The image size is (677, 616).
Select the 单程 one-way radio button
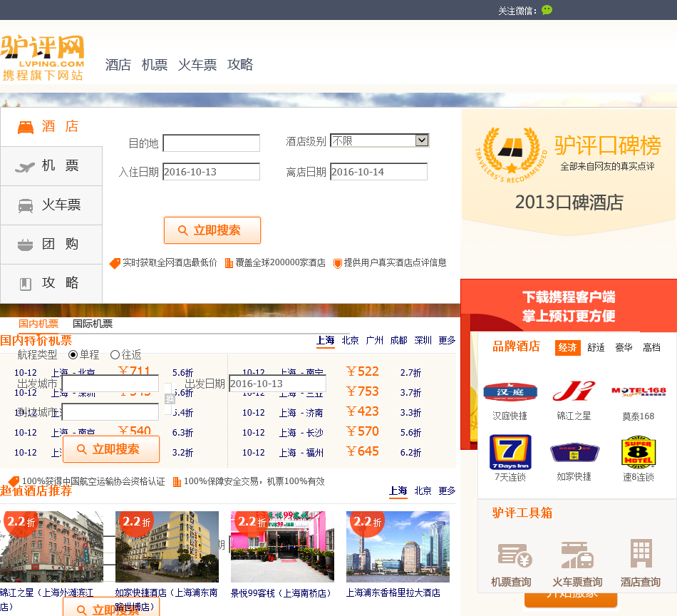73,354
